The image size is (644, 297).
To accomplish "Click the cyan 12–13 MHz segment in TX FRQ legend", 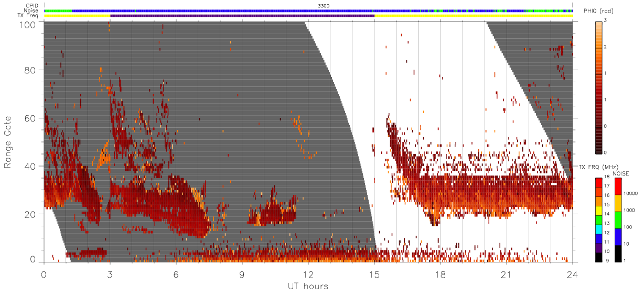I will (x=599, y=229).
